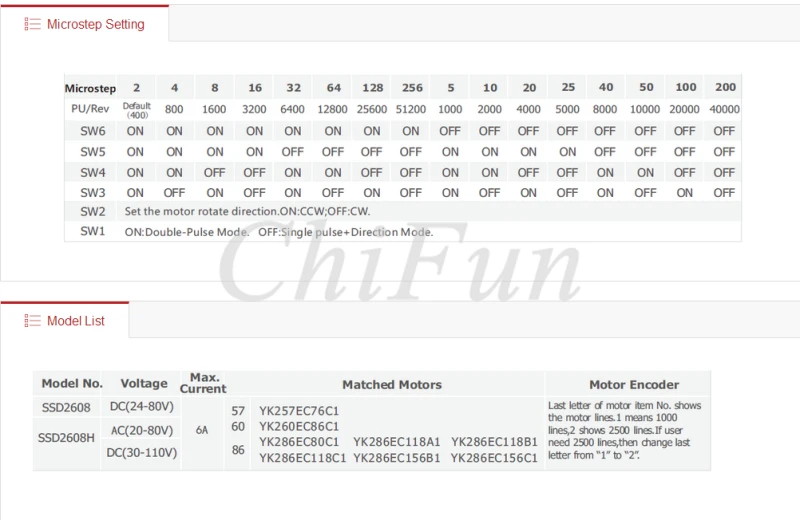Click SW3 OFF cell under microstep 4
Viewport: 800px width, 520px height.
click(x=174, y=193)
